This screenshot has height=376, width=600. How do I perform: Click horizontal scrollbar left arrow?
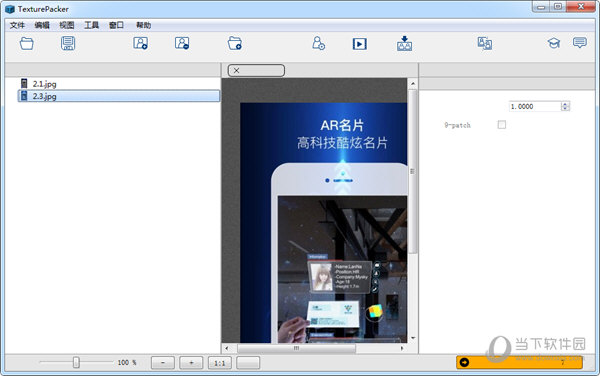[x=227, y=348]
